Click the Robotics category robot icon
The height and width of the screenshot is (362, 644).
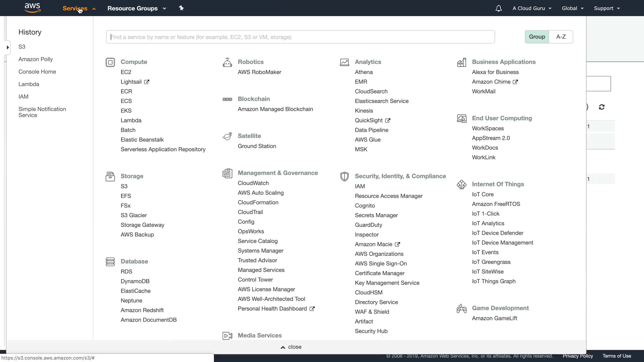227,62
